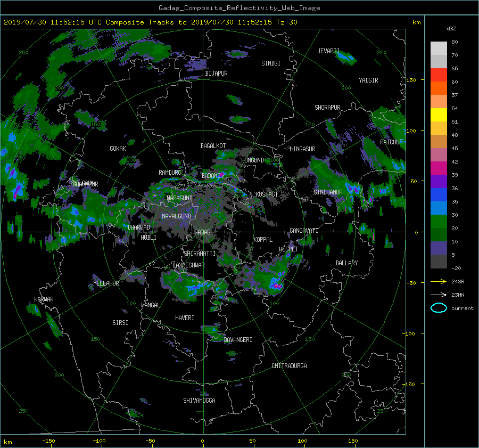Click the -150 label on the bottom axis
This screenshot has height=448, width=479.
click(x=48, y=441)
